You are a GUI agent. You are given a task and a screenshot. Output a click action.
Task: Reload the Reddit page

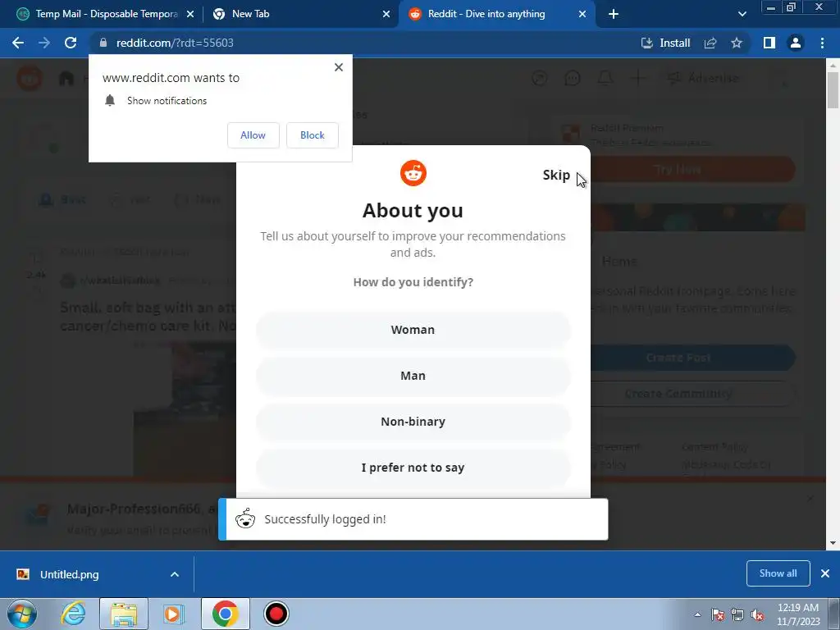[71, 43]
